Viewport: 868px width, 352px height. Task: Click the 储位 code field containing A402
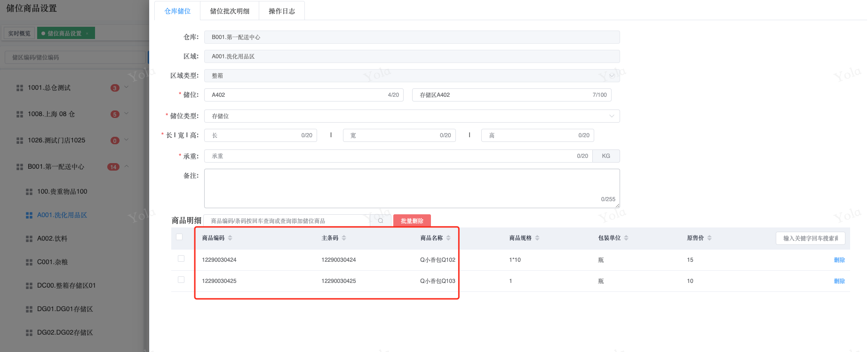click(x=304, y=95)
